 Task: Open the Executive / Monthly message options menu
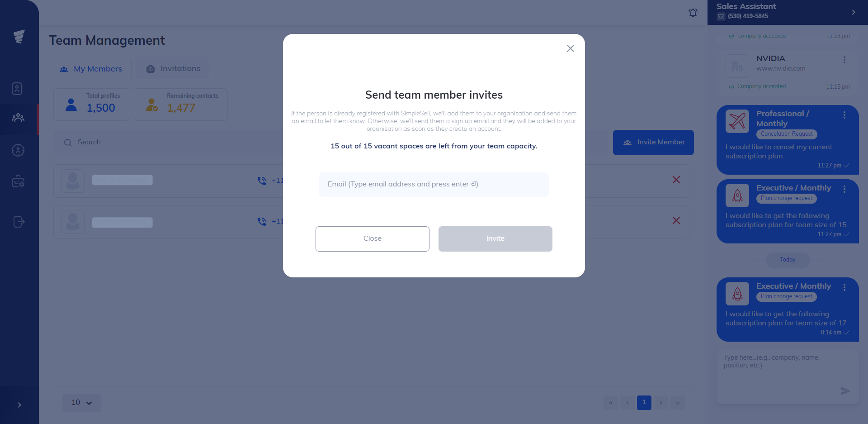pos(845,189)
